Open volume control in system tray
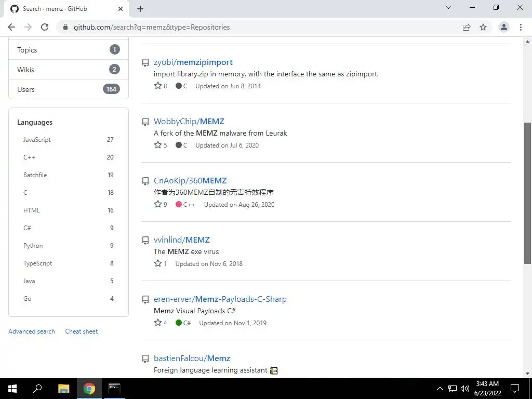Viewport: 532px width, 399px height. [x=465, y=389]
